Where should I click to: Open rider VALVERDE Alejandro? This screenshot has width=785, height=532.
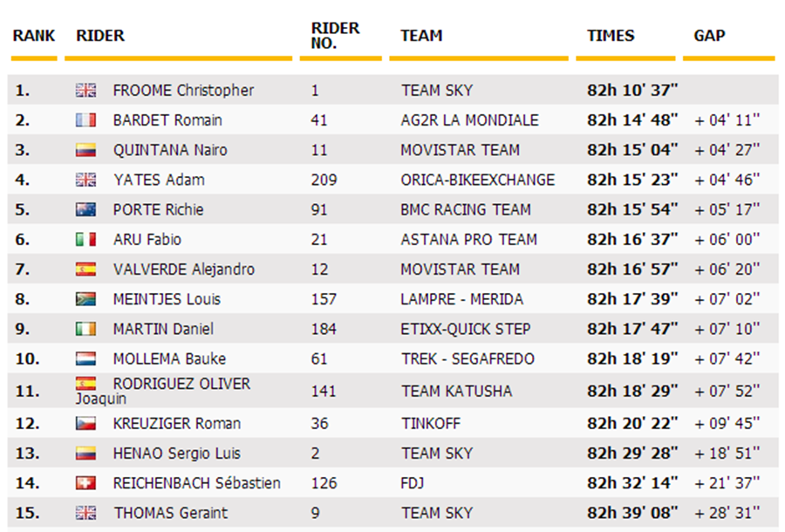pos(184,269)
